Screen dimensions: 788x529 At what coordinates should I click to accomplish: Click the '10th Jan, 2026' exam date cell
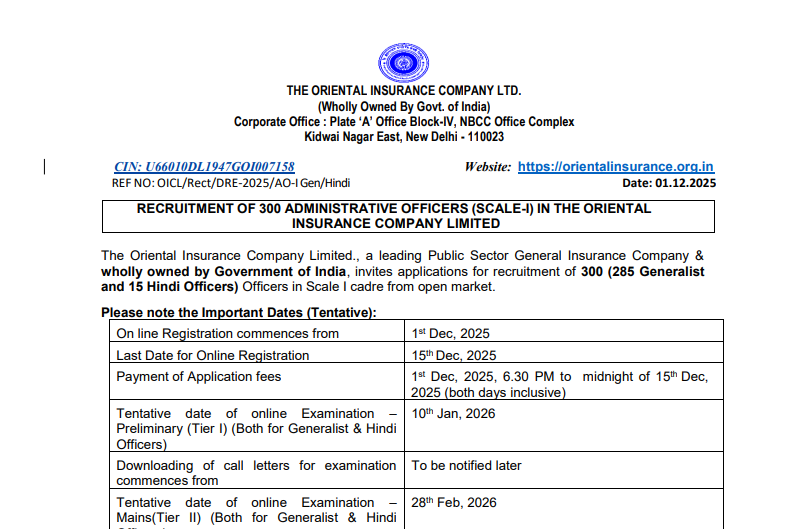pos(453,413)
